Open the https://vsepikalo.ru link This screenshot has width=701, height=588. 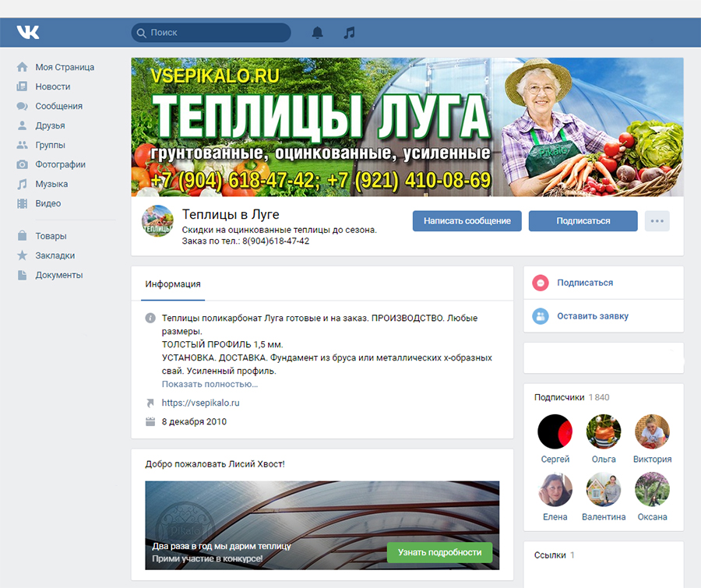tap(200, 403)
